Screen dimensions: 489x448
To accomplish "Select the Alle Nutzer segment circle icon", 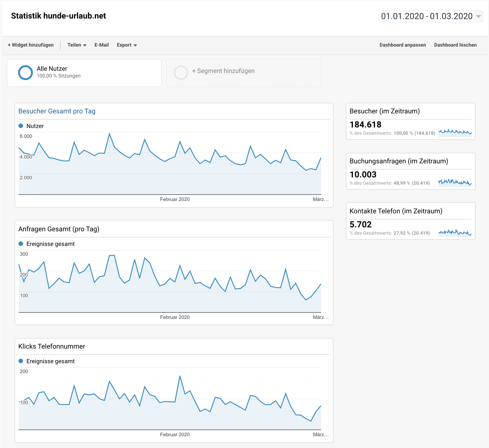I will (x=26, y=73).
